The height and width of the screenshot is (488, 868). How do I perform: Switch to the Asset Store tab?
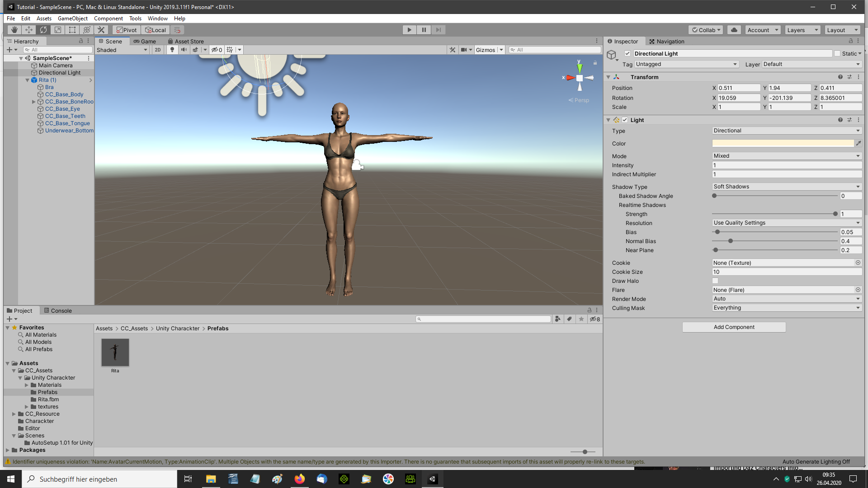coord(186,41)
